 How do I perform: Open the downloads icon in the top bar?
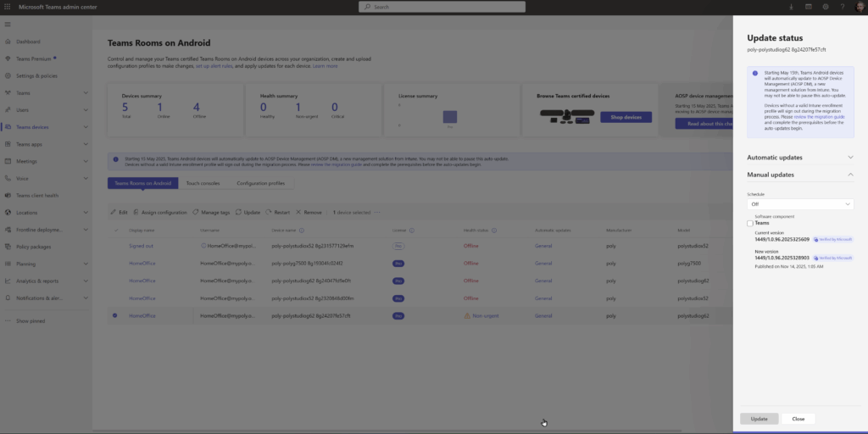[792, 7]
